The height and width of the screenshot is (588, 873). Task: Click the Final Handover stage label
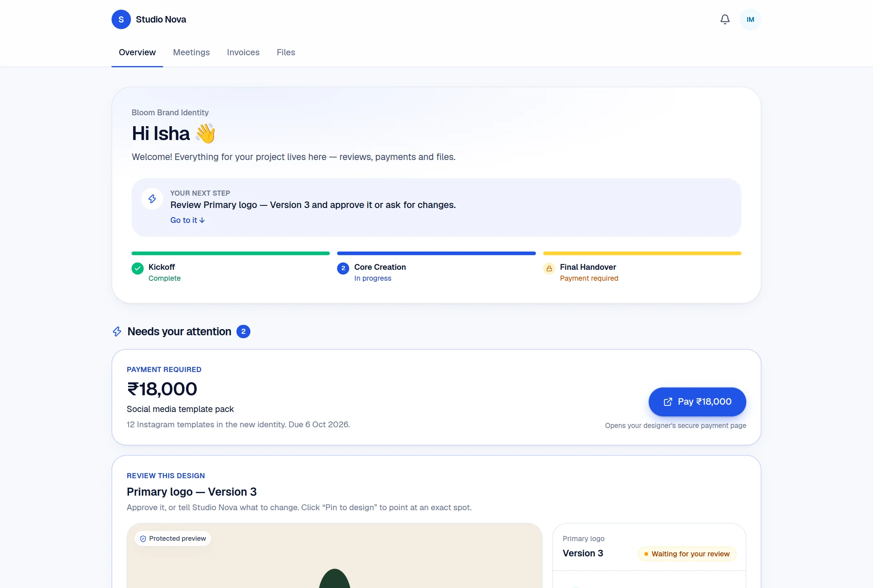pyautogui.click(x=587, y=267)
